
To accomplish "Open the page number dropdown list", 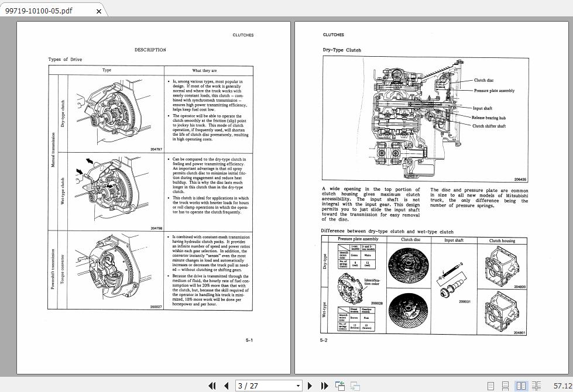I will pyautogui.click(x=297, y=386).
